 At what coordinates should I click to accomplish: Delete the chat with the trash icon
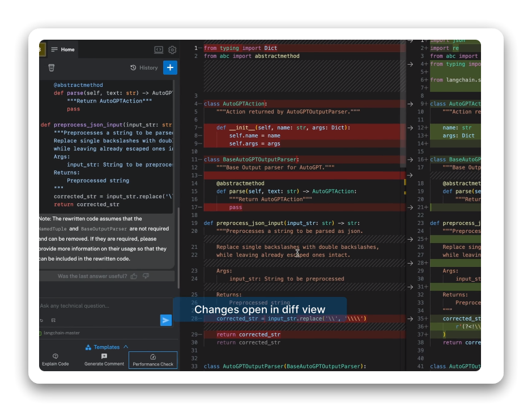[52, 67]
